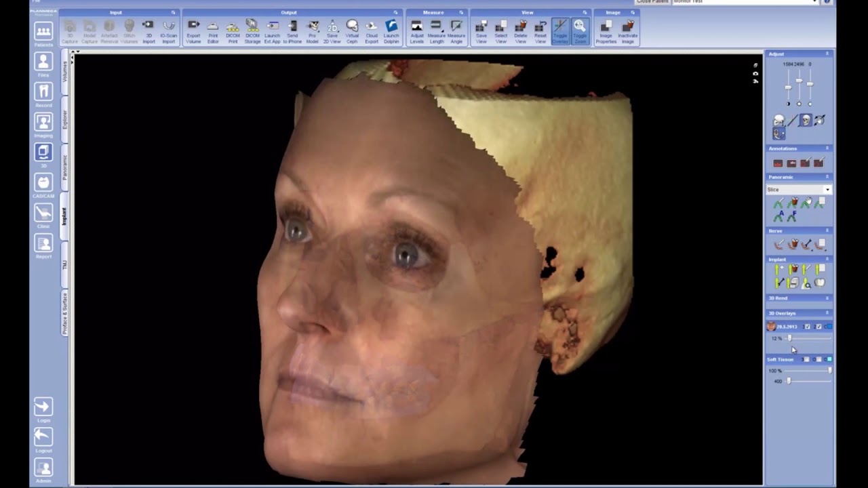The width and height of the screenshot is (868, 488).
Task: Click Launch Ext.App in the Output group
Action: pos(272,31)
